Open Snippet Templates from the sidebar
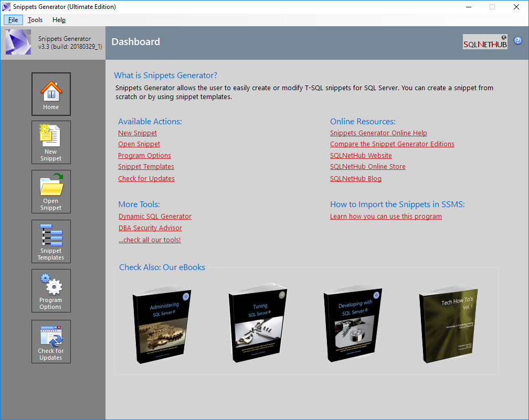The height and width of the screenshot is (420, 529). click(51, 241)
